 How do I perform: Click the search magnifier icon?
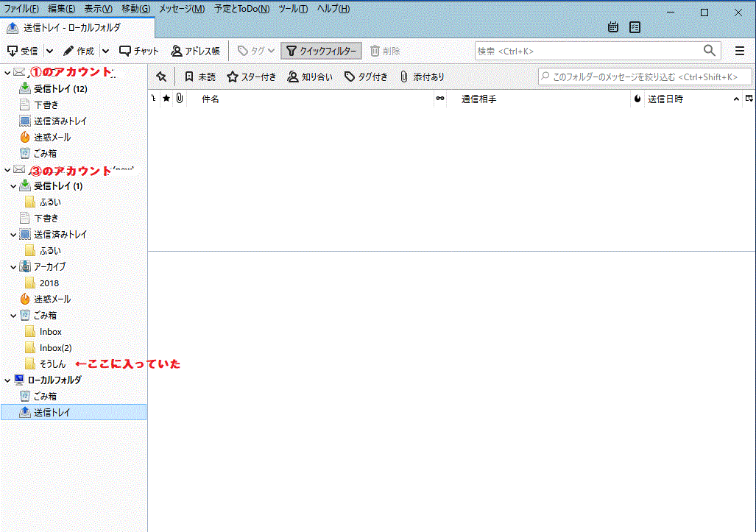[709, 51]
